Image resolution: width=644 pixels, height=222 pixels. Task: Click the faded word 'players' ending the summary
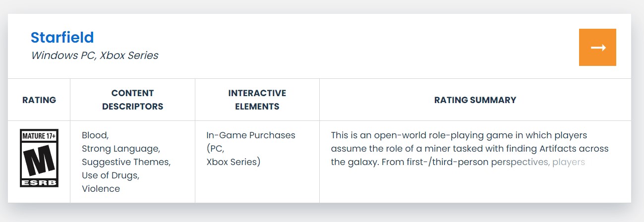click(x=568, y=162)
